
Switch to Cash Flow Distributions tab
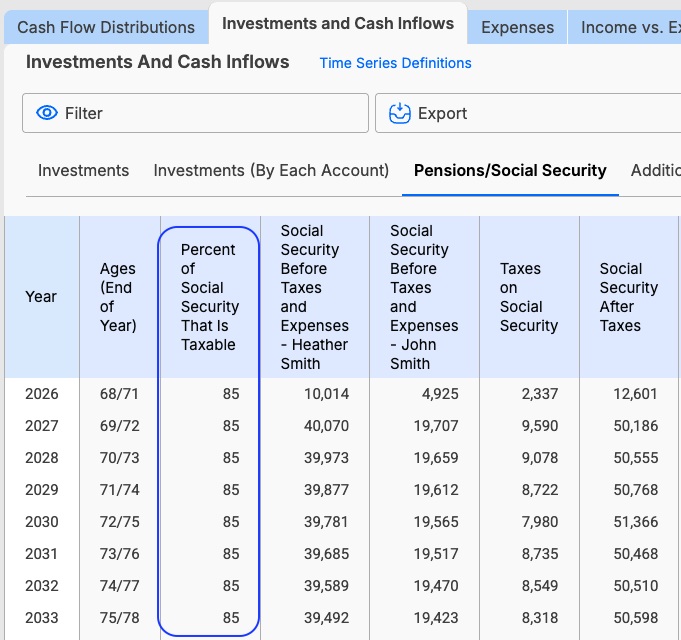(106, 27)
